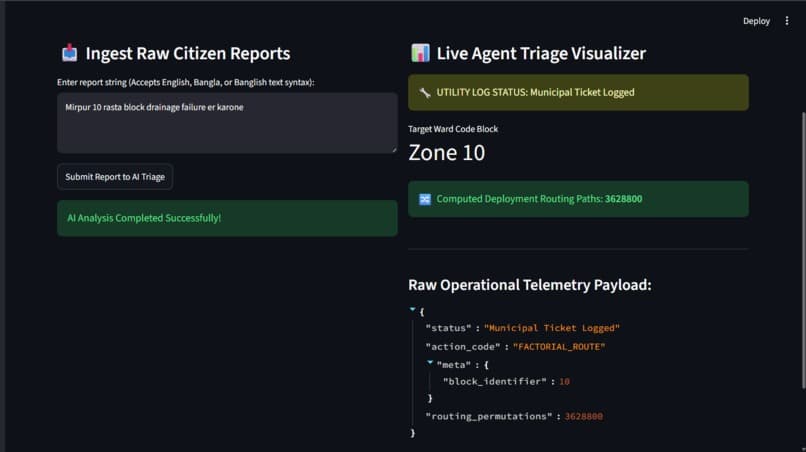This screenshot has width=806, height=452.
Task: Collapse the "meta" JSON node
Action: 430,363
